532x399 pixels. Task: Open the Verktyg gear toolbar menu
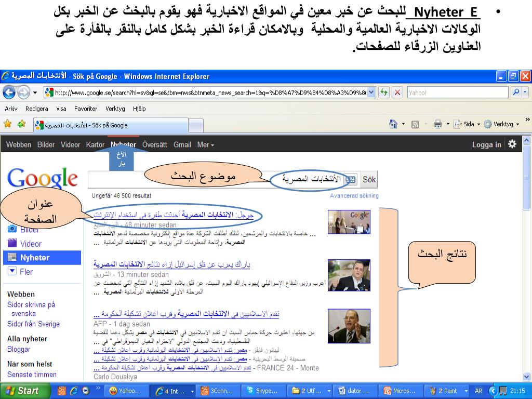click(x=501, y=124)
